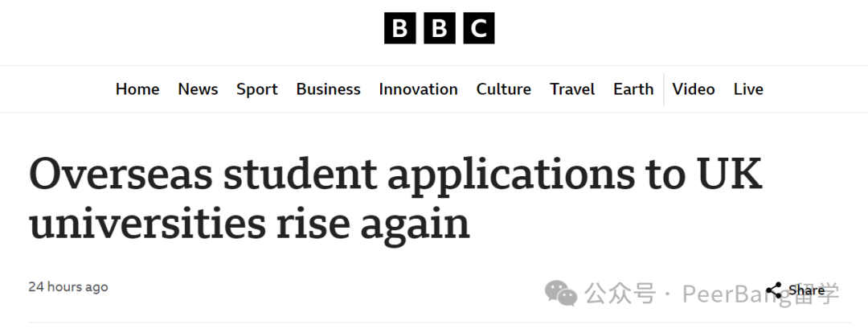The height and width of the screenshot is (329, 868).
Task: Click the Share text label
Action: point(807,290)
